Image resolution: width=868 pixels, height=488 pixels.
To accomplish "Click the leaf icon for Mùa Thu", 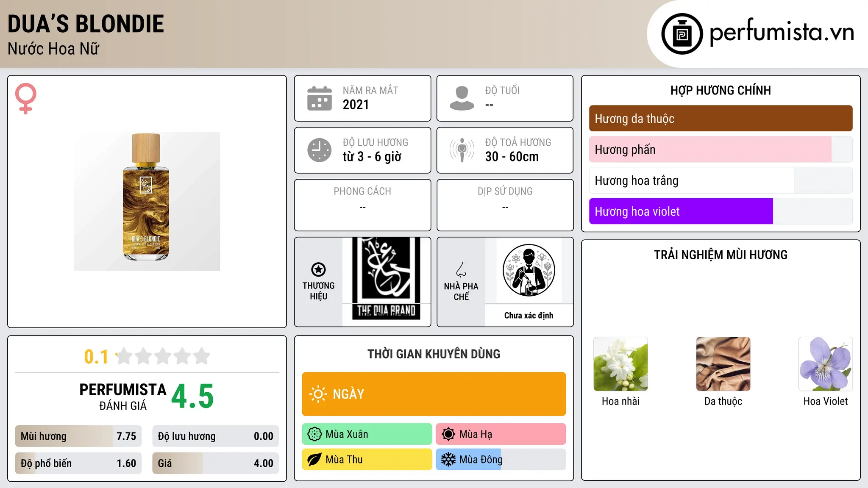I will [x=314, y=460].
